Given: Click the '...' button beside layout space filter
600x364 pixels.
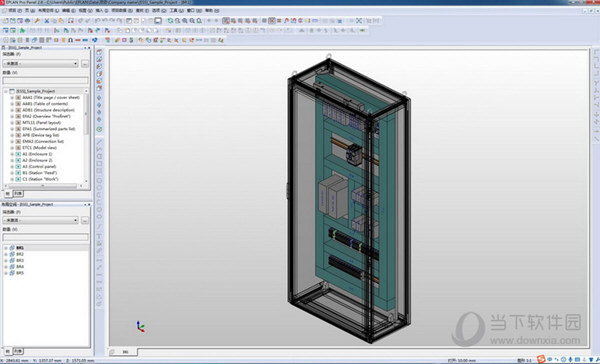Looking at the screenshot, I should [85, 220].
